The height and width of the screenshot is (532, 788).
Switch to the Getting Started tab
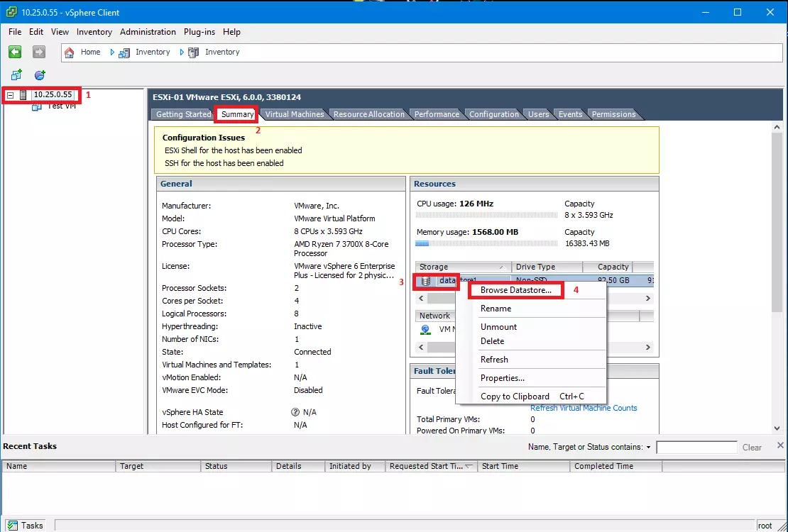[x=183, y=114]
